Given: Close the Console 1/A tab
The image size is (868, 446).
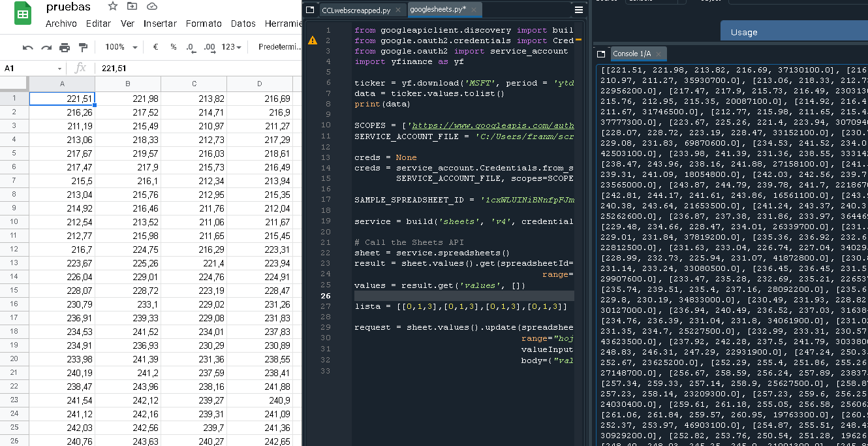Looking at the screenshot, I should (x=659, y=54).
